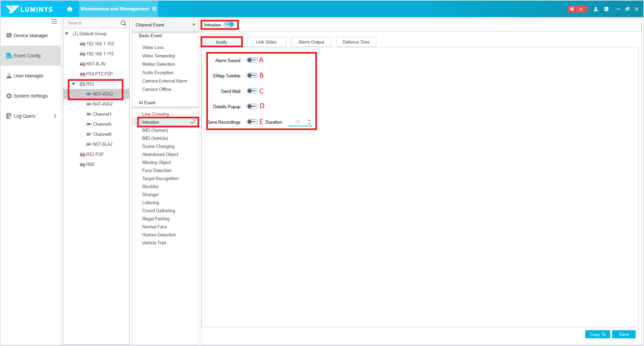Click the search magnifier icon
644x346 pixels.
click(x=123, y=23)
